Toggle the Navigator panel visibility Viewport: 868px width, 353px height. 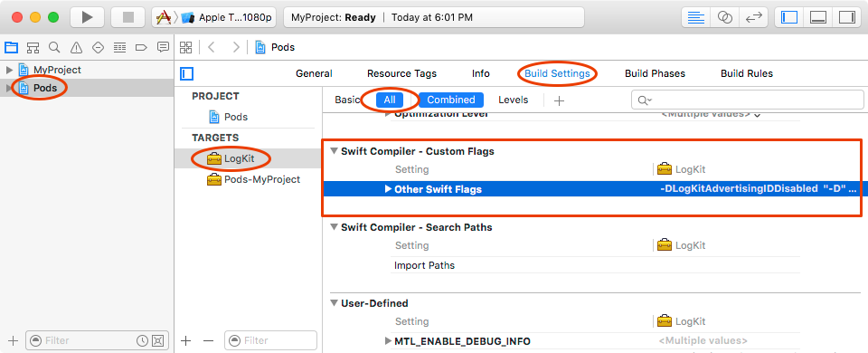(x=788, y=17)
